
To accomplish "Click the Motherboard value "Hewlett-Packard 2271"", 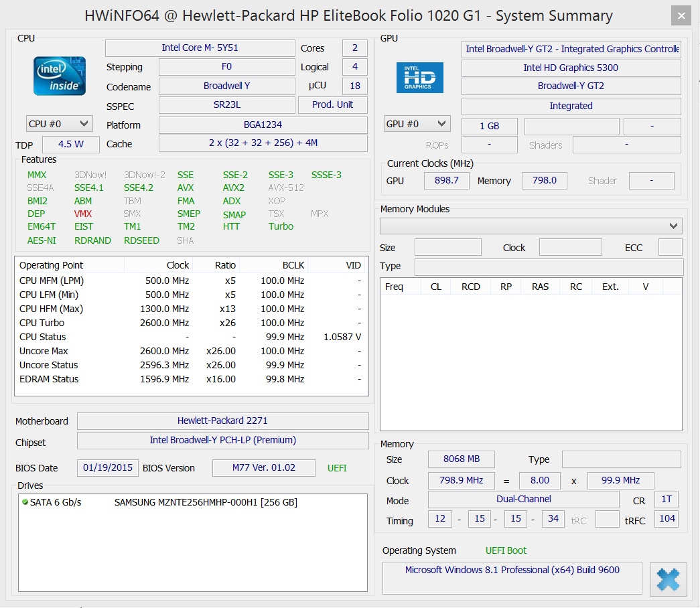I will coord(223,421).
